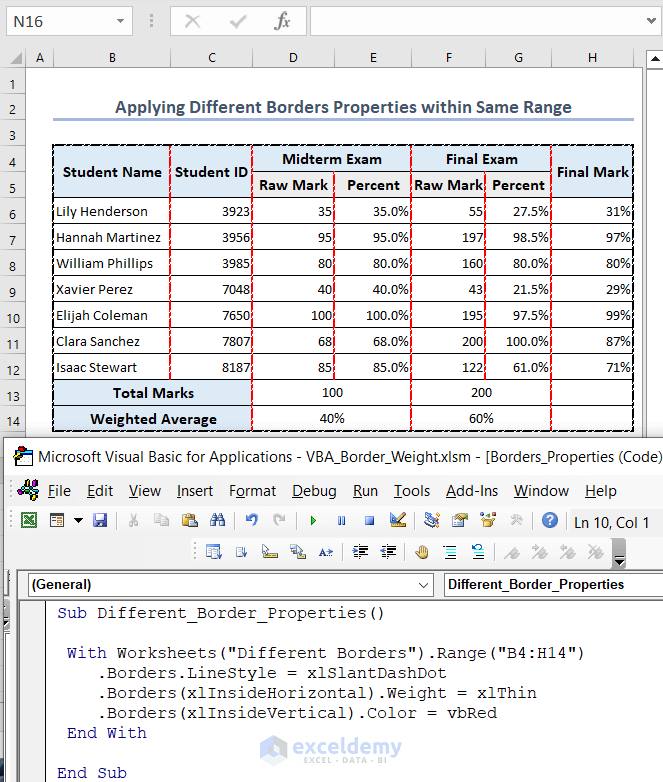
Task: Click the Name Box showing N16
Action: click(69, 21)
